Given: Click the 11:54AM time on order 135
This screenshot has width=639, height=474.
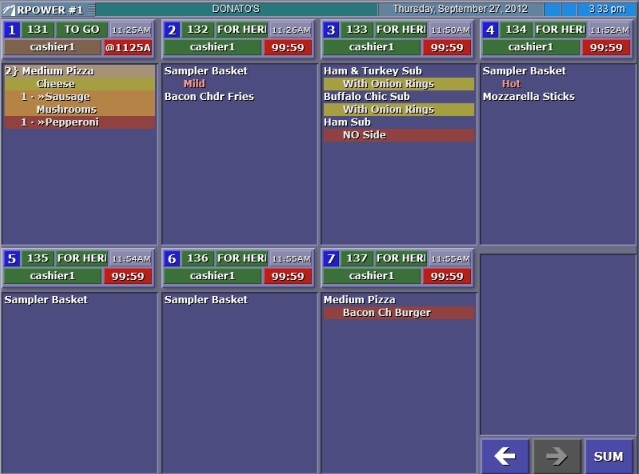Looking at the screenshot, I should click(x=131, y=258).
